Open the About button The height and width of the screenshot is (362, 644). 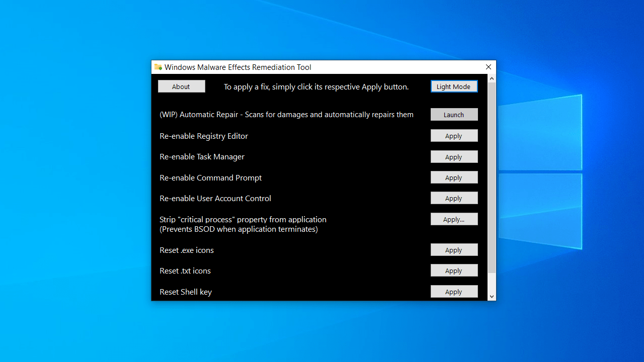point(181,86)
